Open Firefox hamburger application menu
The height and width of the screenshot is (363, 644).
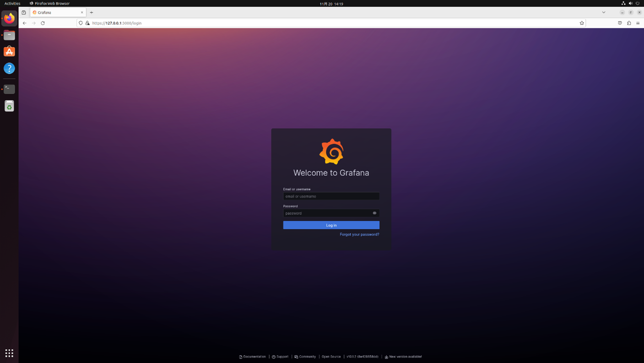coord(638,23)
